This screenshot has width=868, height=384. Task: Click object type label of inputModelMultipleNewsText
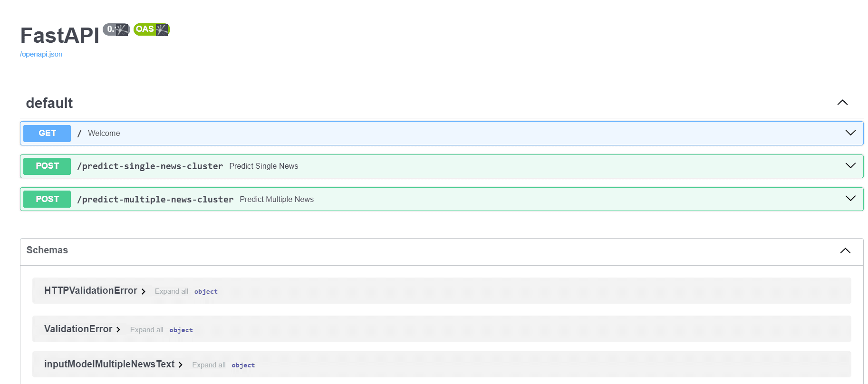tap(243, 365)
